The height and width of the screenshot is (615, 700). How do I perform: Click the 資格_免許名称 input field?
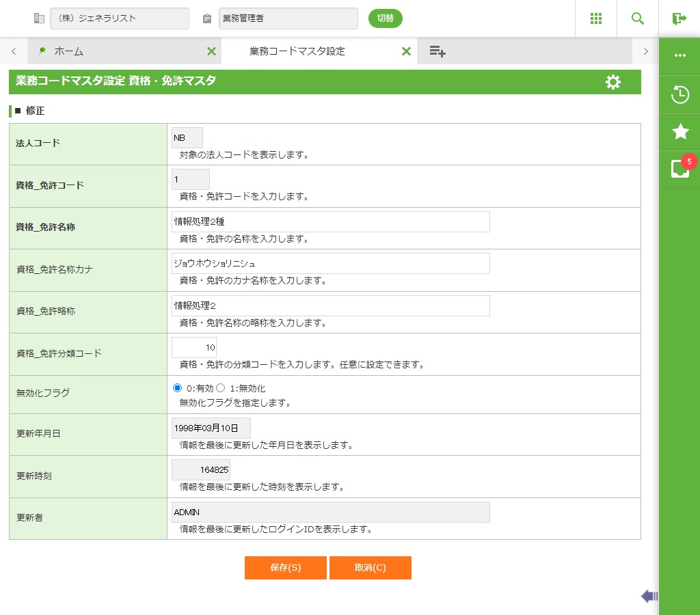pyautogui.click(x=331, y=222)
